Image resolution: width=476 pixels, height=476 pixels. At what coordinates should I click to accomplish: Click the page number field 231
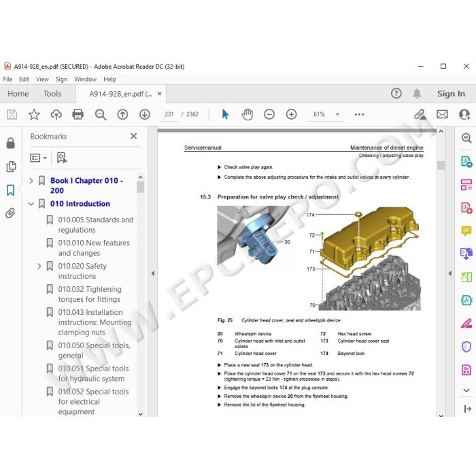(x=169, y=114)
